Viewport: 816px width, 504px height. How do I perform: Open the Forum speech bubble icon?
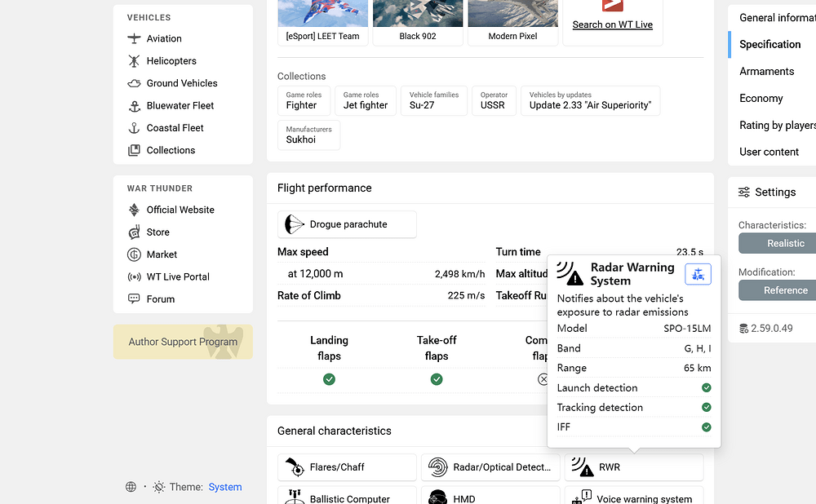134,299
